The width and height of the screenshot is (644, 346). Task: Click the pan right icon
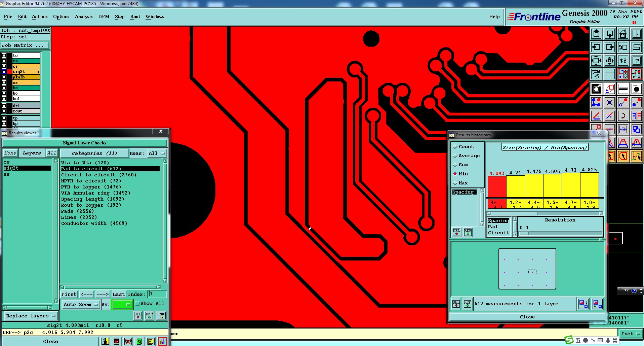610,47
